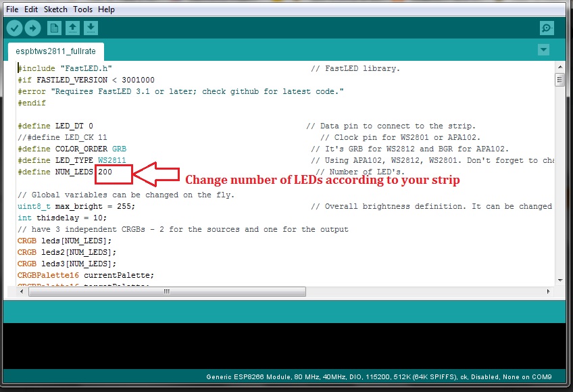Image resolution: width=573 pixels, height=392 pixels.
Task: Click the vertical scrollbar up arrow
Action: 560,67
